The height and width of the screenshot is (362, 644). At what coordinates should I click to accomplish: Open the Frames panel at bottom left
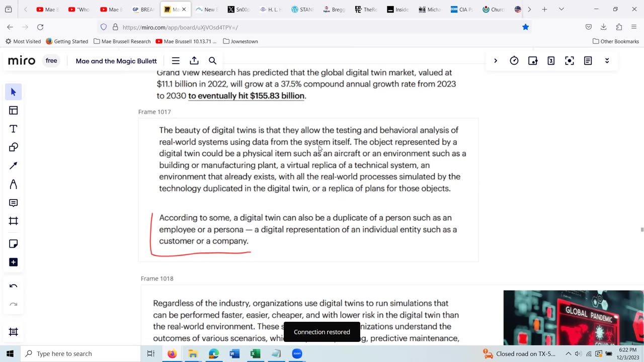[x=14, y=332]
